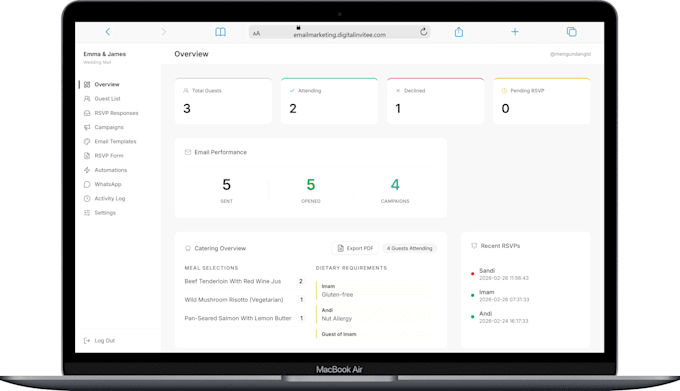Viewport: 680px width, 391px height.
Task: Click the 4 Guests Attending badge
Action: (x=409, y=248)
